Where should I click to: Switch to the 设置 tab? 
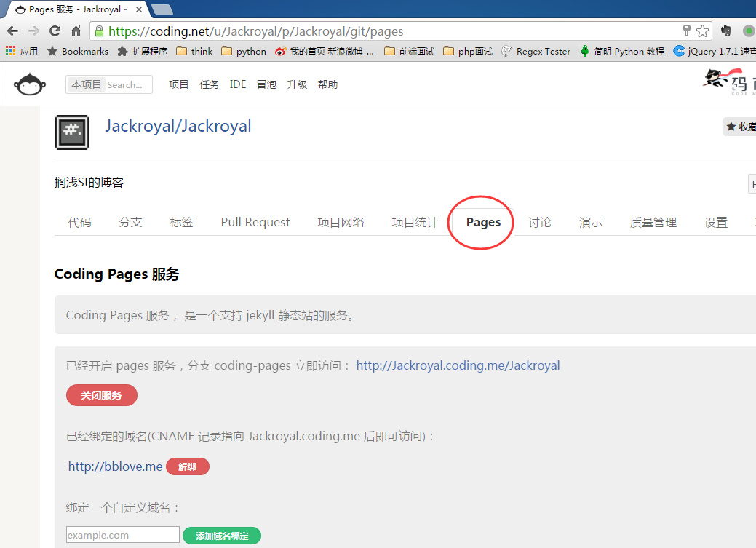point(715,223)
